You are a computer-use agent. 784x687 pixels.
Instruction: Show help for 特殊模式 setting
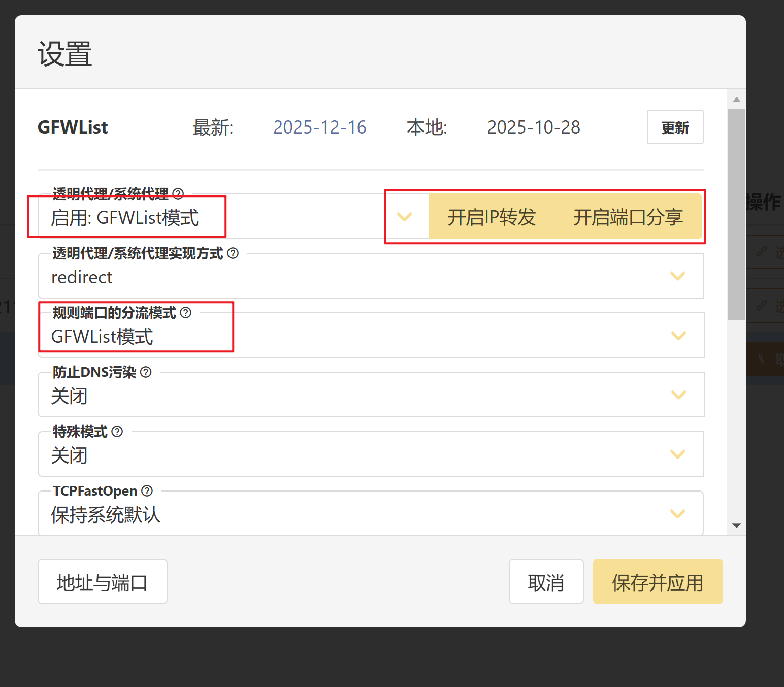tap(117, 431)
